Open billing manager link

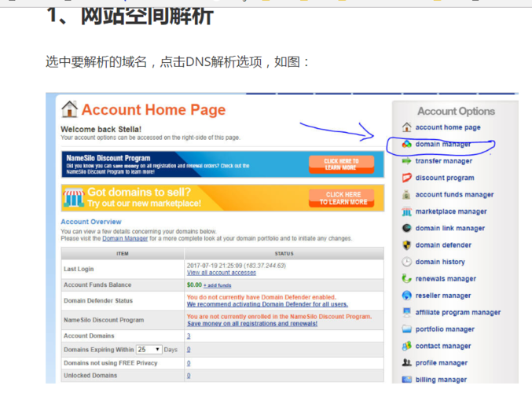pyautogui.click(x=441, y=380)
